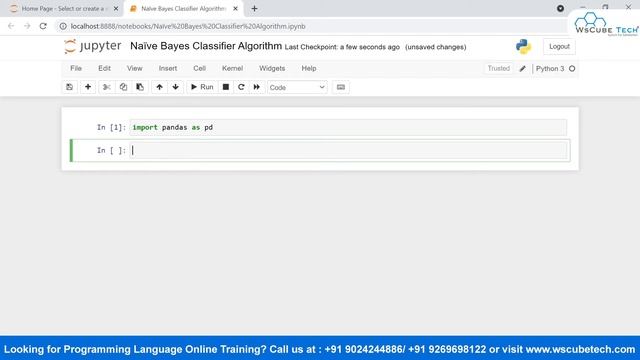
Task: Open the Edit menu
Action: [x=104, y=68]
